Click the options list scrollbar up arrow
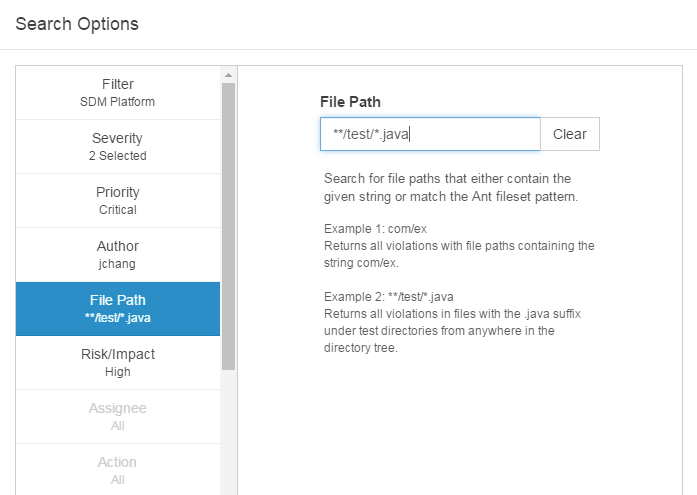The width and height of the screenshot is (697, 495). tap(228, 75)
